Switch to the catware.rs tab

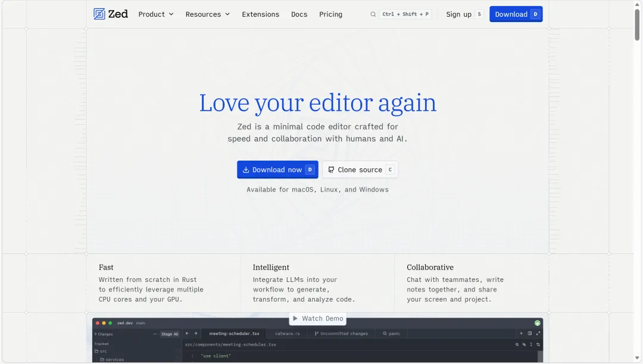point(287,333)
